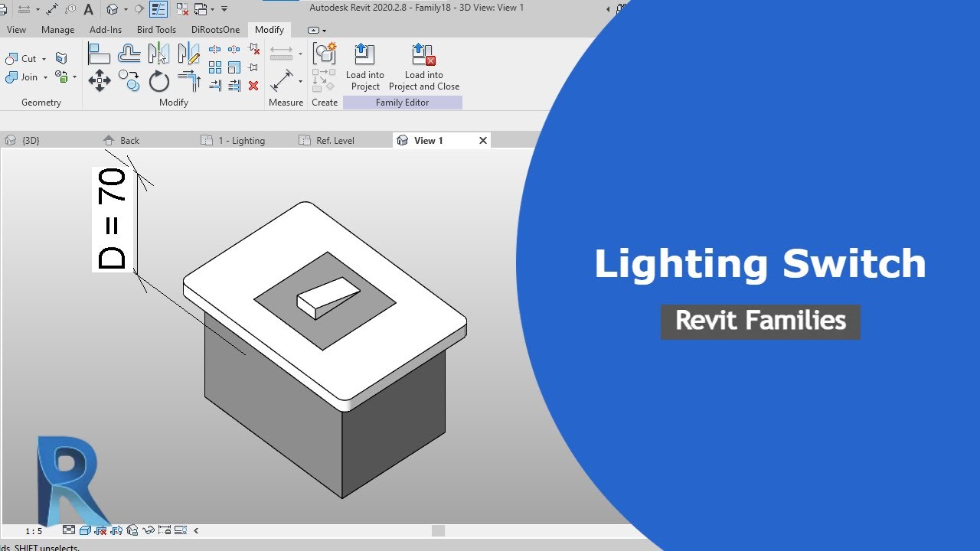Screen dimensions: 980x551
Task: Click the Aligned Dimension icon in Quick Access
Action: click(53, 9)
